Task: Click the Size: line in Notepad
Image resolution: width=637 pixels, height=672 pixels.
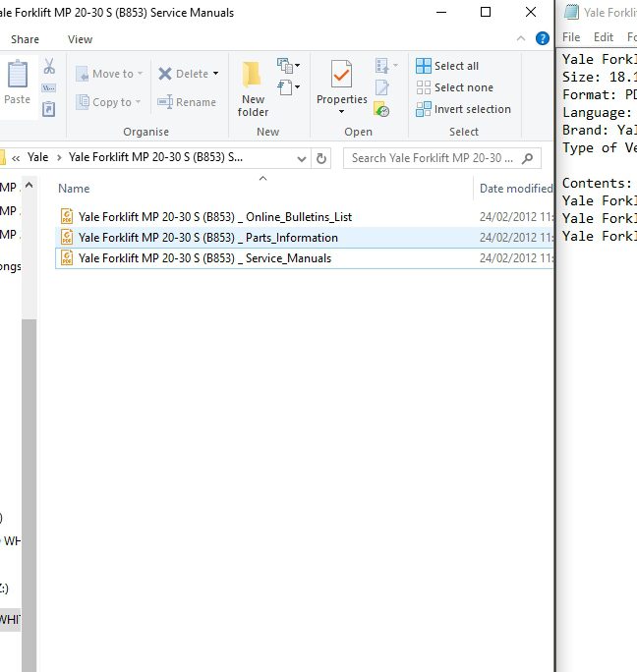Action: 600,78
